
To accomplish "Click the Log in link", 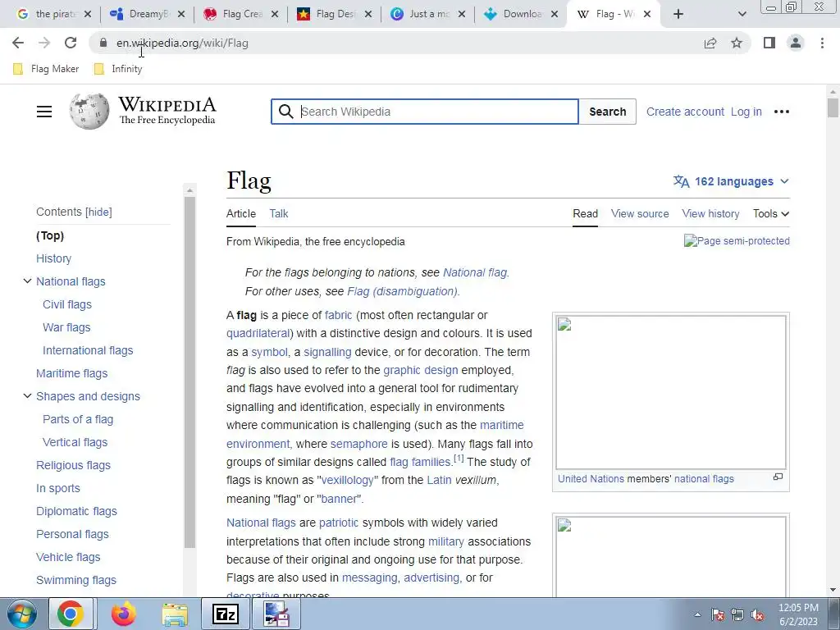I will [746, 112].
